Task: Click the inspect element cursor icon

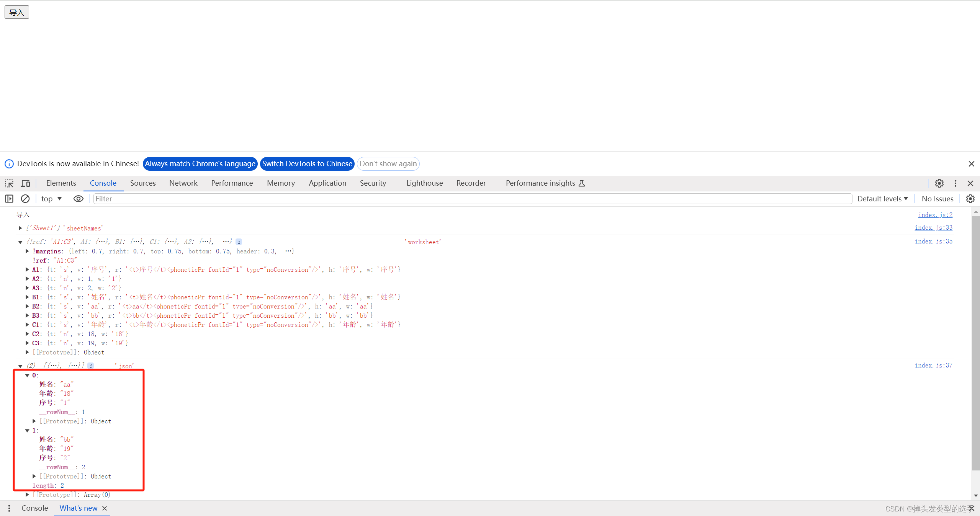Action: pyautogui.click(x=10, y=183)
